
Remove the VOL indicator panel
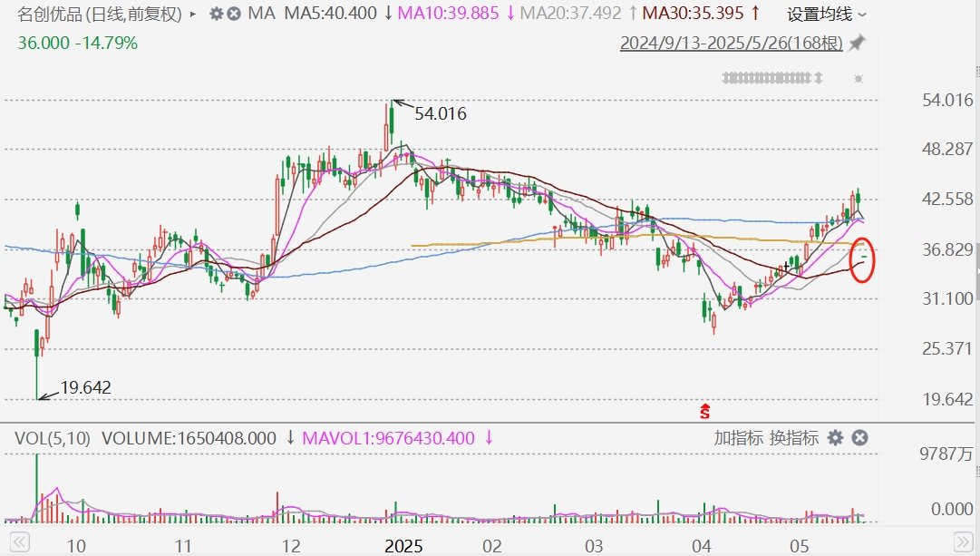click(860, 438)
